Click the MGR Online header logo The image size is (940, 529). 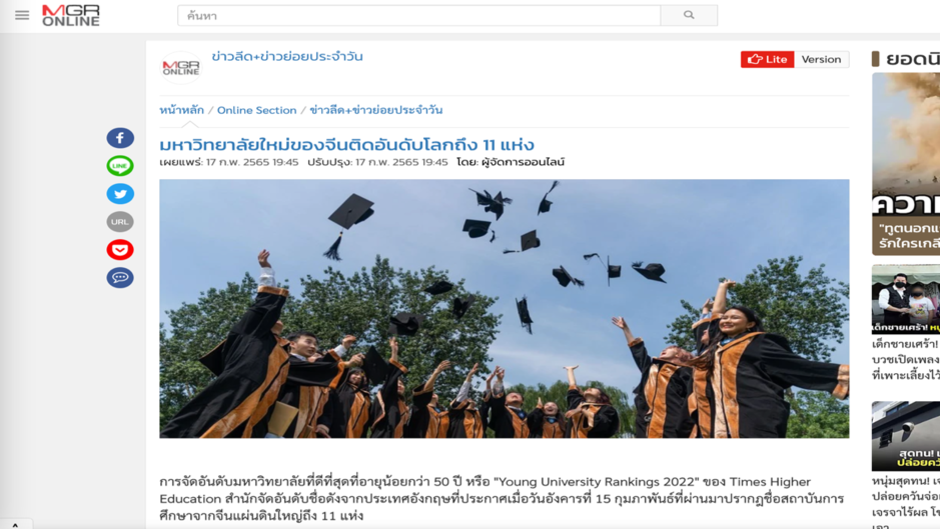point(71,16)
